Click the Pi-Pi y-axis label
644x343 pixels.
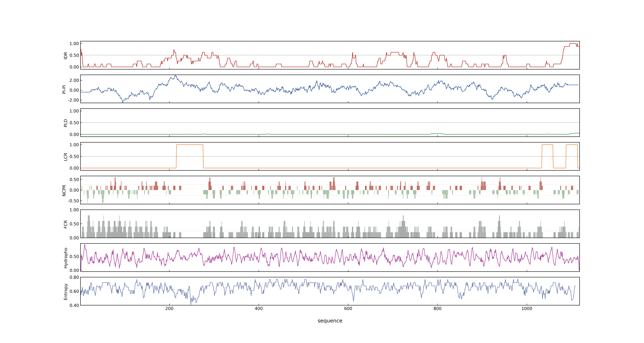tap(64, 89)
